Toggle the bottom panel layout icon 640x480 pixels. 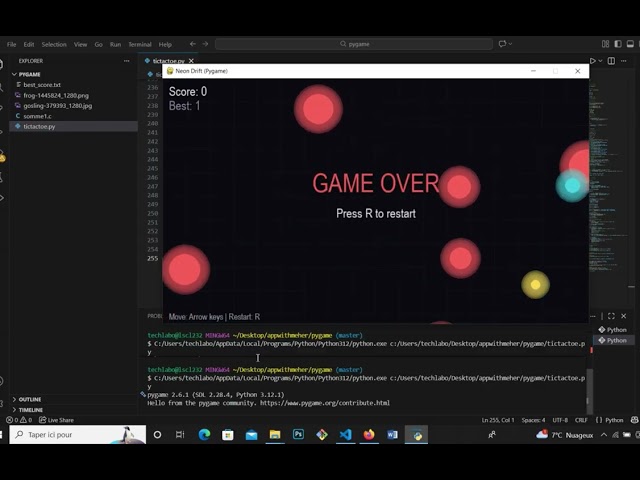point(630,44)
